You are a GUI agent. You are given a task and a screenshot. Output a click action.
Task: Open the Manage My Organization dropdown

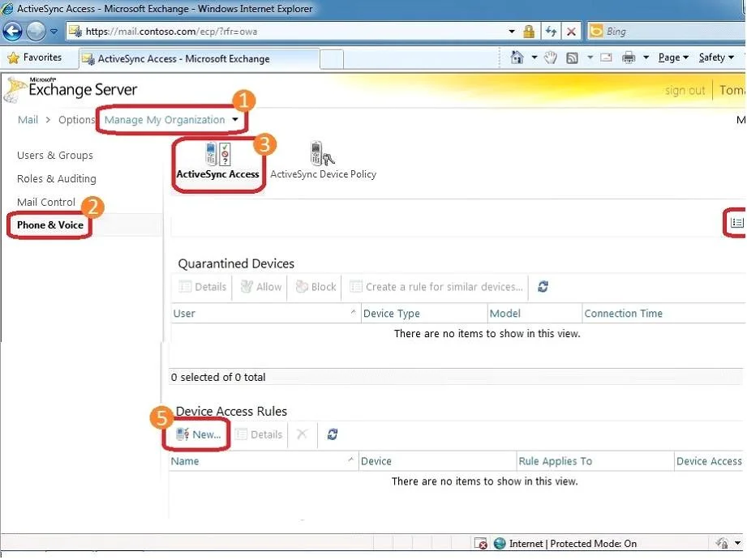pyautogui.click(x=171, y=119)
